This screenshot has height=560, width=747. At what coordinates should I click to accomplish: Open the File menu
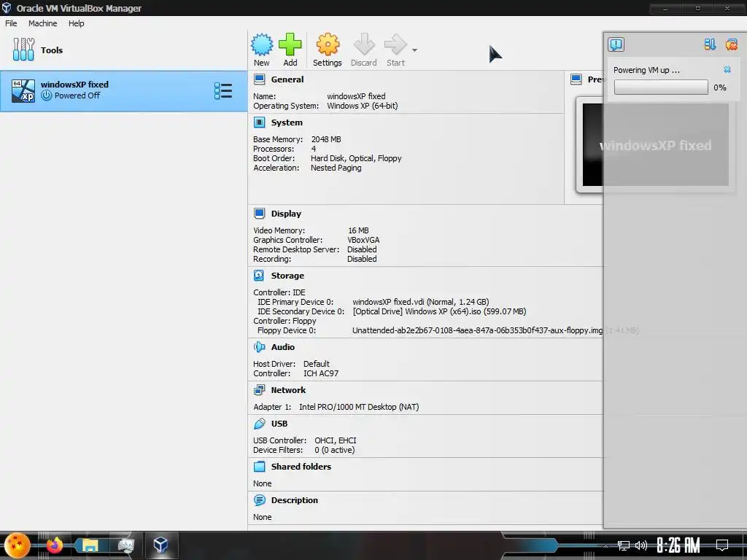11,23
